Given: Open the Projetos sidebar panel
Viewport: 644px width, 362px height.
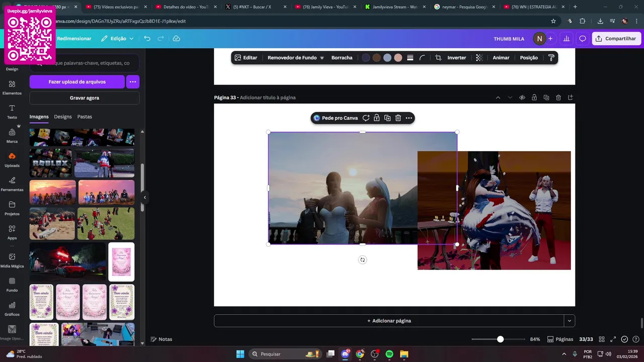Looking at the screenshot, I should pyautogui.click(x=12, y=208).
